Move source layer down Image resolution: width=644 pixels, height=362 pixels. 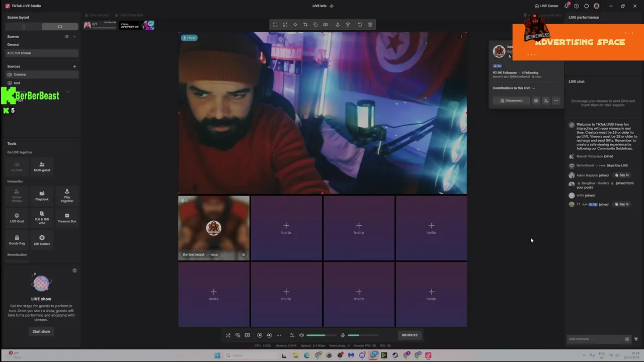348,25
